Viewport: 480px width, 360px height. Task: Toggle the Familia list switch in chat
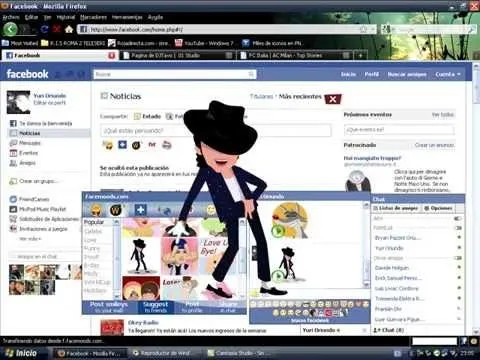tap(458, 228)
